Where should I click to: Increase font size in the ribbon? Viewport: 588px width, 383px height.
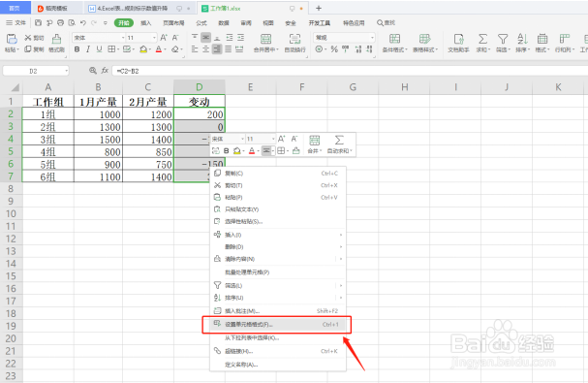coord(164,38)
